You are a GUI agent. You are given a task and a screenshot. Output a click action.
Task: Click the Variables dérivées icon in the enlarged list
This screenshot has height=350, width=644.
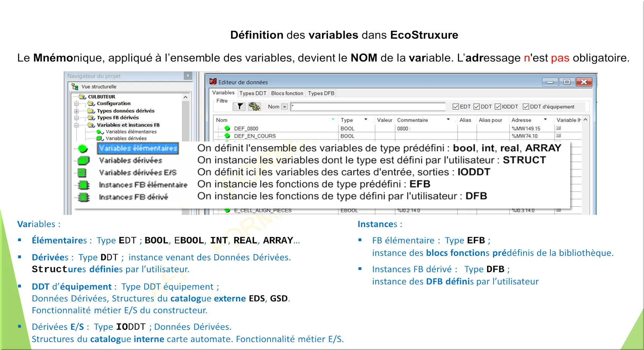coord(83,161)
